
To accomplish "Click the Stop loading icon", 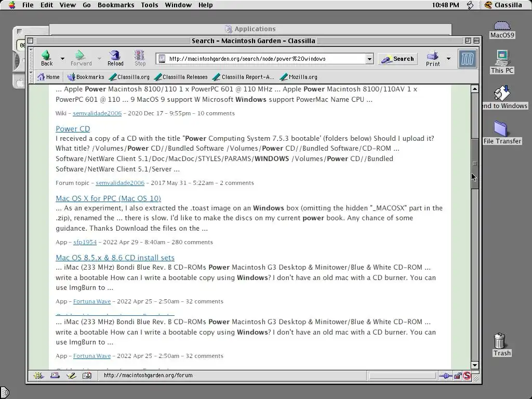I will pyautogui.click(x=140, y=58).
